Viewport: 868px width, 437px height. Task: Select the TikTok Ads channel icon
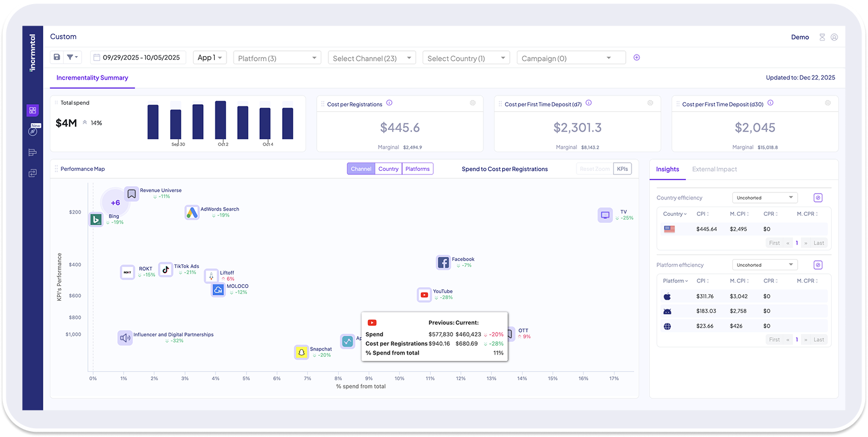(x=166, y=269)
